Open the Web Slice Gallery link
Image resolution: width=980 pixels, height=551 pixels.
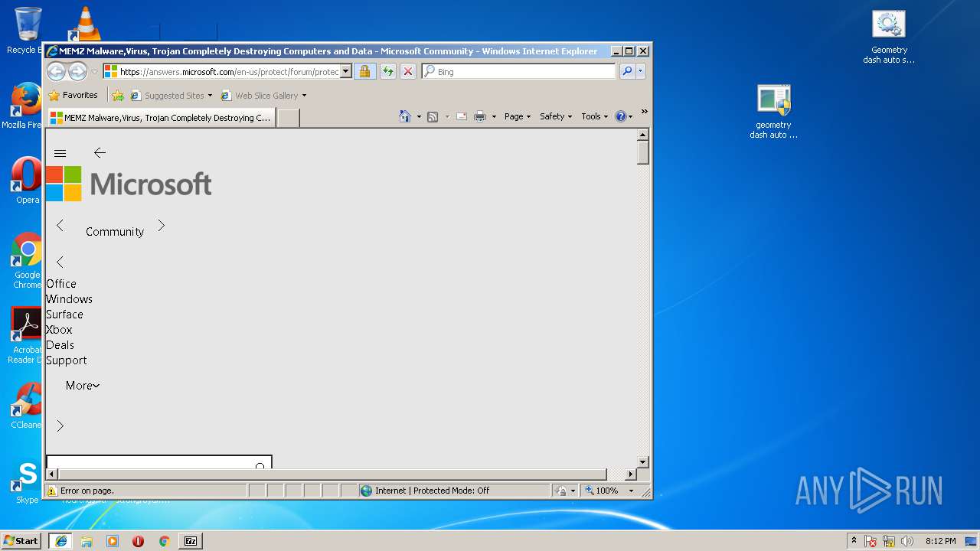pyautogui.click(x=263, y=96)
